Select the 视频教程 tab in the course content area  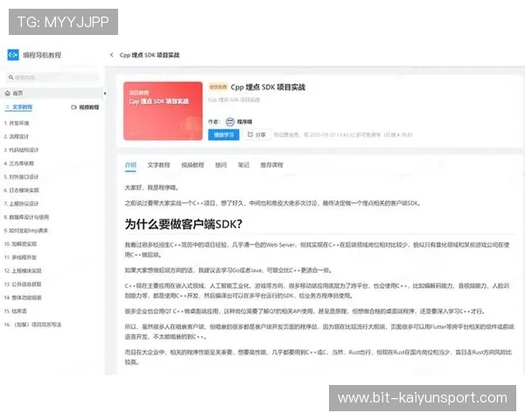(x=192, y=165)
